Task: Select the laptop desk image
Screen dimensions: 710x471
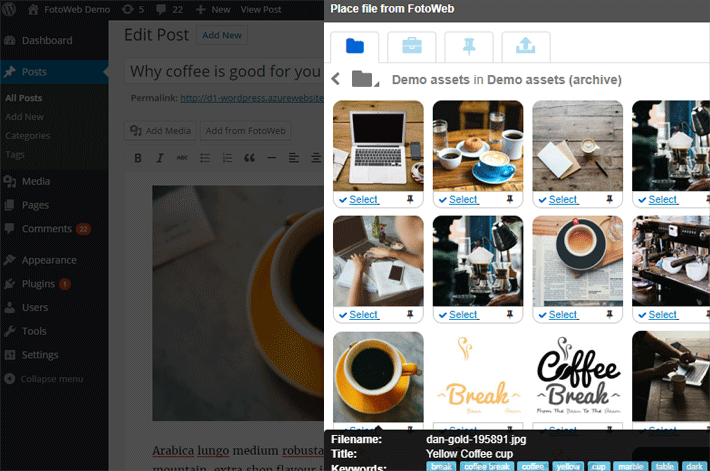Action: (358, 200)
